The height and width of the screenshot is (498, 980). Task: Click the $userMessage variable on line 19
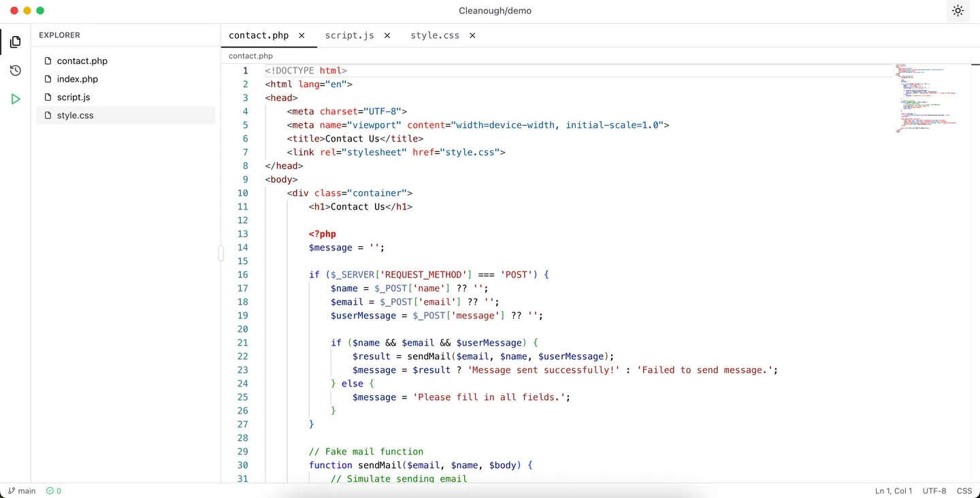(x=363, y=316)
